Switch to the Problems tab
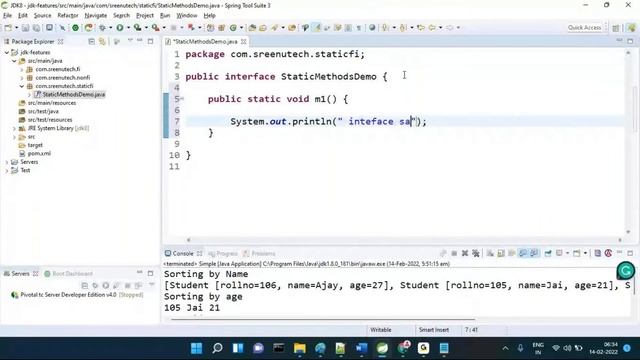The height and width of the screenshot is (360, 640). (x=259, y=253)
